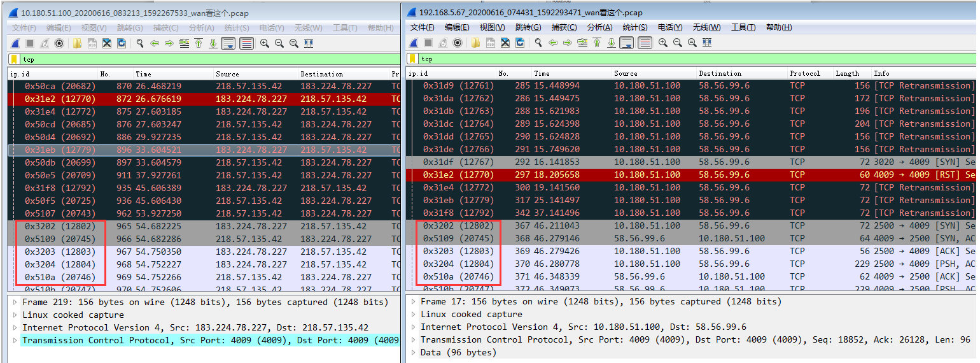Click resize columns icon in left window toolbar
The height and width of the screenshot is (363, 980).
(x=309, y=43)
